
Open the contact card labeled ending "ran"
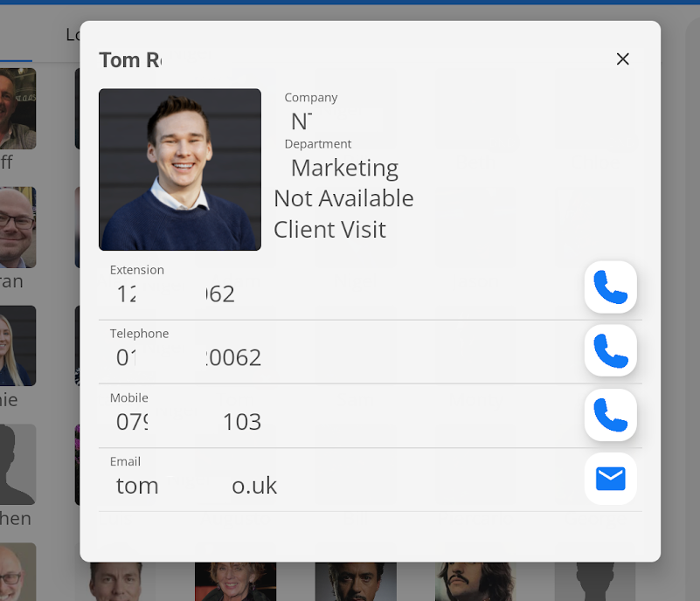[x=17, y=228]
